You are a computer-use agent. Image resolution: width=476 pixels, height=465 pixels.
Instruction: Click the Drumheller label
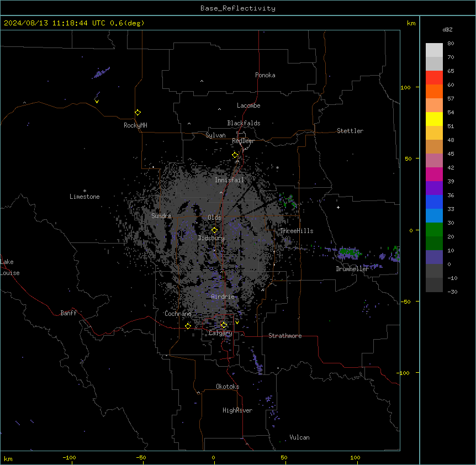click(352, 269)
